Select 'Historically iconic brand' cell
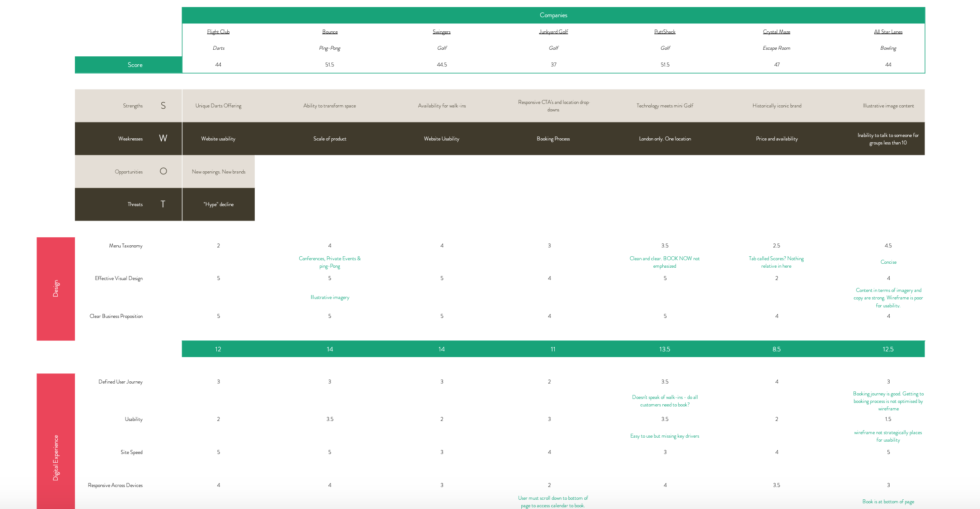 coord(777,106)
